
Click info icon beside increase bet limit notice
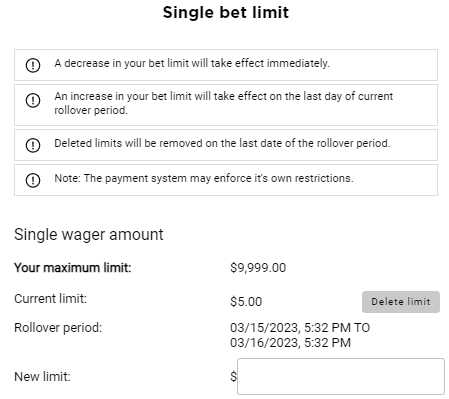tap(33, 100)
